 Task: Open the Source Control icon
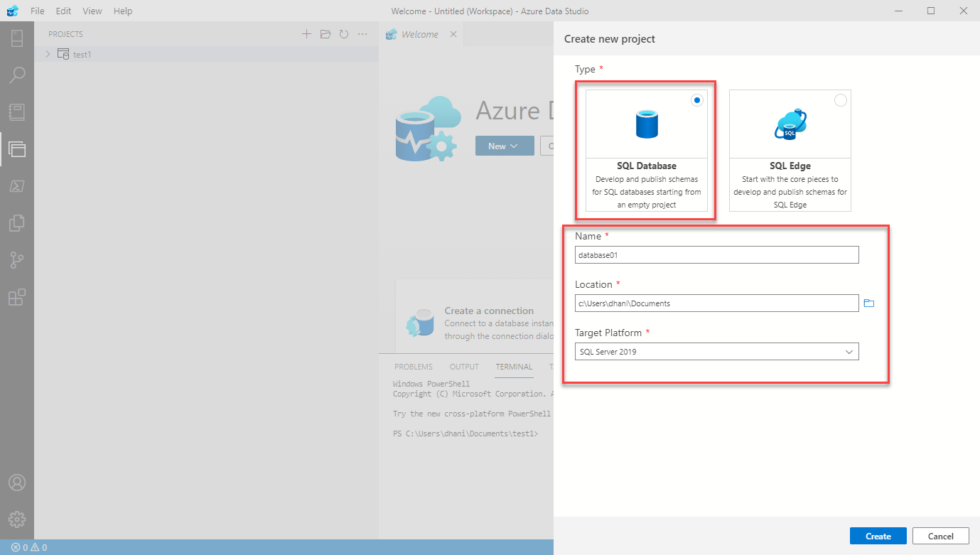(x=17, y=260)
